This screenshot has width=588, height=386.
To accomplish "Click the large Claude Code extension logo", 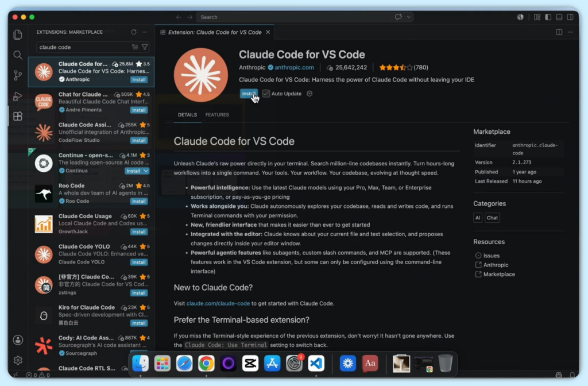I will (x=200, y=75).
